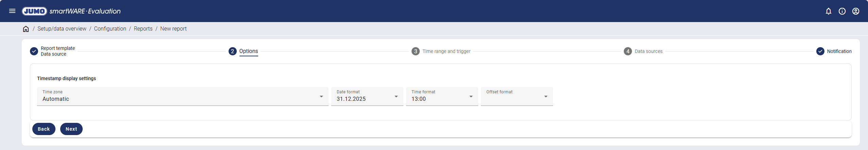Go to home via breadcrumb house icon
Viewport: 868px width, 150px height.
click(x=26, y=29)
